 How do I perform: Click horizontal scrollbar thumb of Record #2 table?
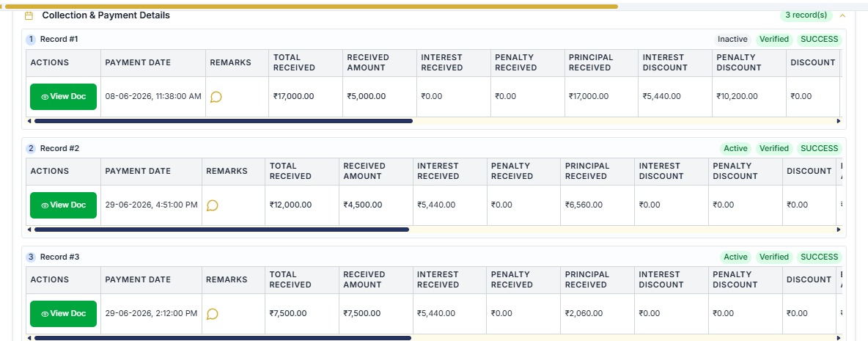221,230
